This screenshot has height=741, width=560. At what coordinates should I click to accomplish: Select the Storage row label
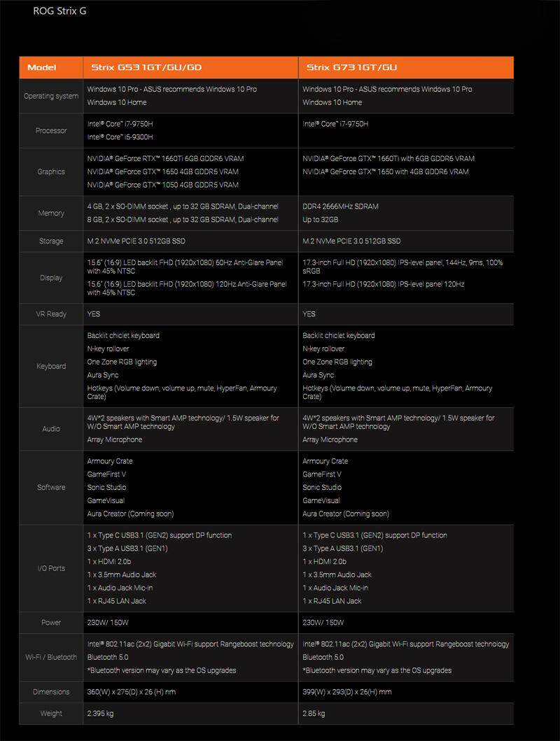pyautogui.click(x=51, y=241)
